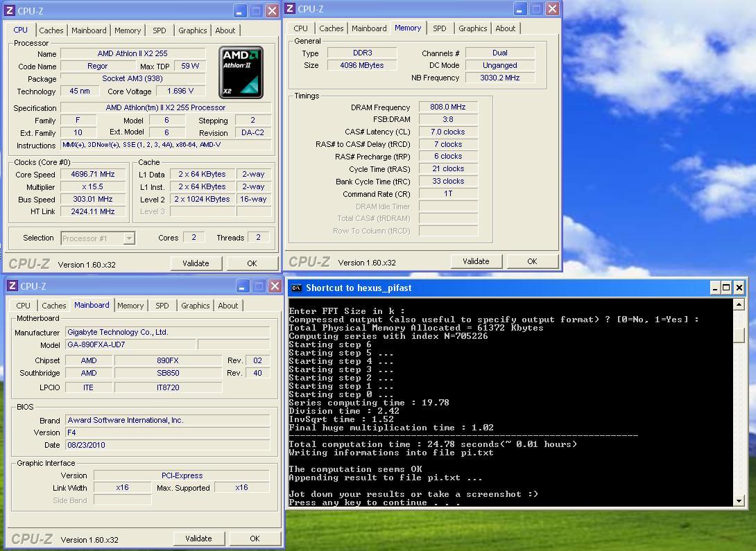Select the NB Frequency value 3030.2 MHz
Viewport: 756px width, 551px height.
[500, 78]
